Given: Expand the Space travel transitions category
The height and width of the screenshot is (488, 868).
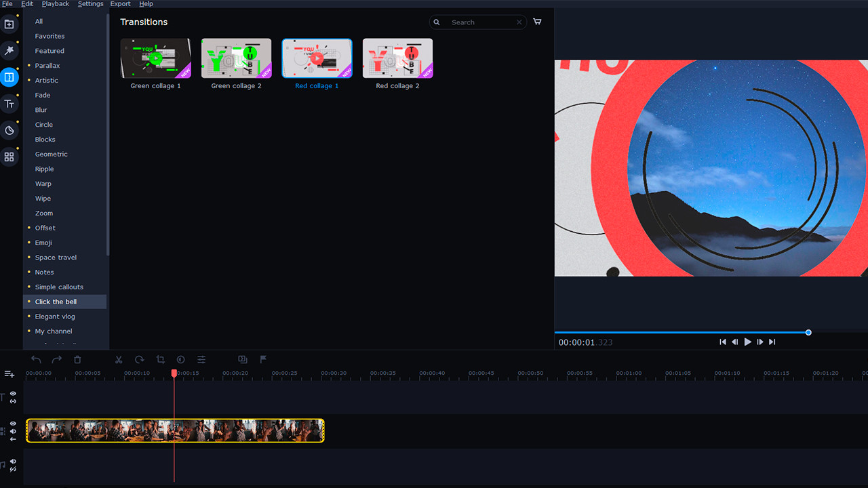Looking at the screenshot, I should [x=55, y=257].
